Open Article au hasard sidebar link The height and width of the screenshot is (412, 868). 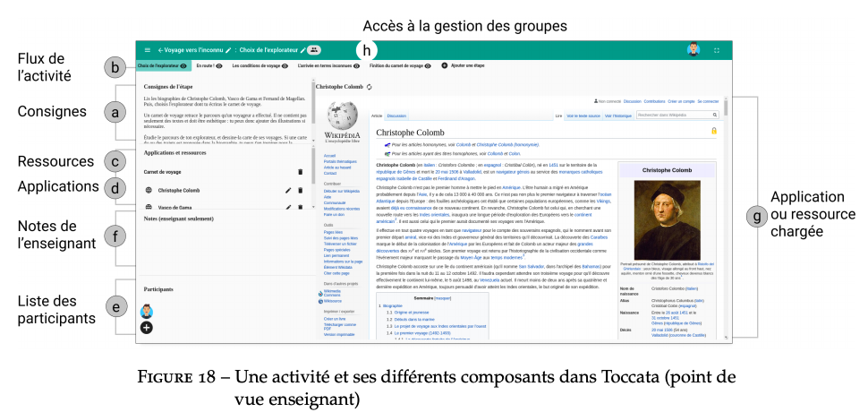click(337, 167)
